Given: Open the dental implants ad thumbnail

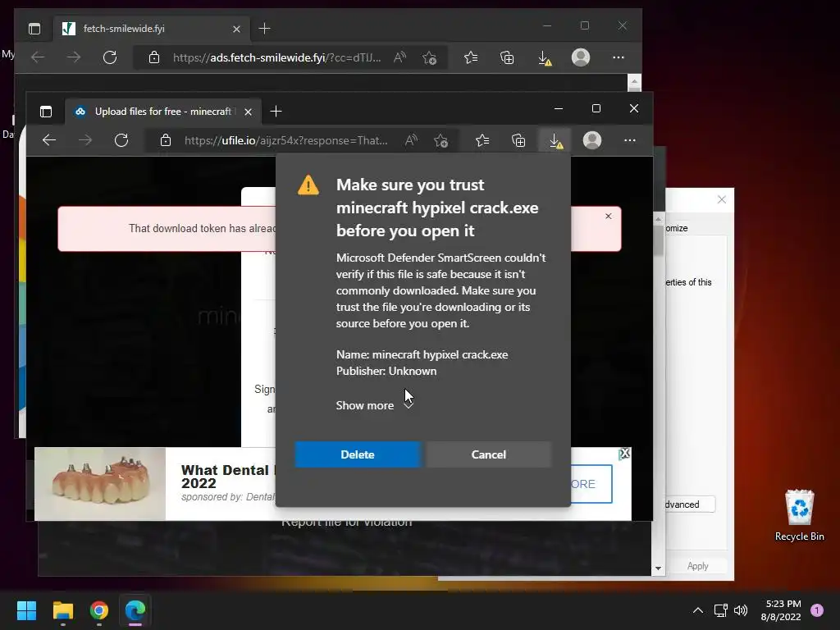Looking at the screenshot, I should point(100,484).
